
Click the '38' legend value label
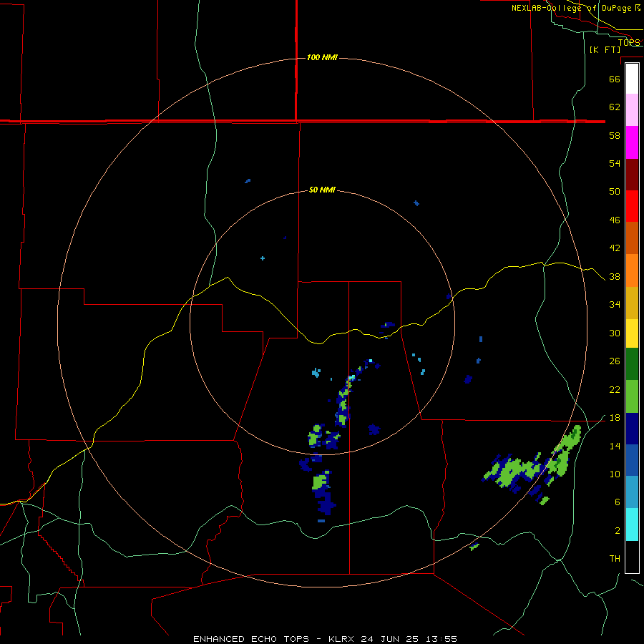[x=615, y=276]
